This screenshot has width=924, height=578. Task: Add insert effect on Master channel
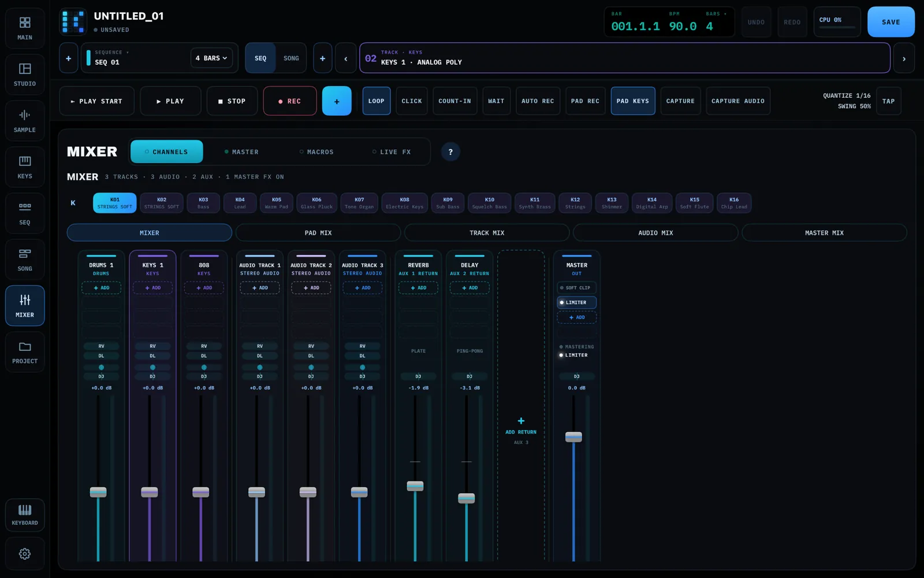[576, 317]
